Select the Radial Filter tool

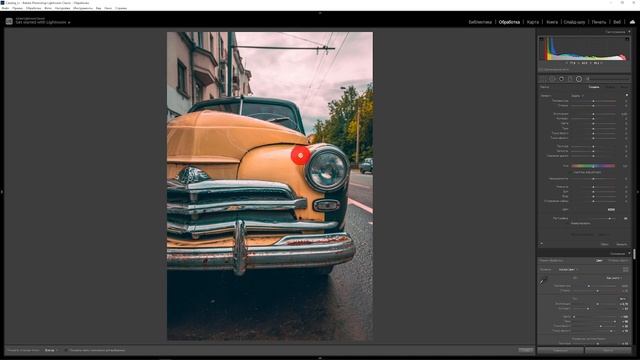pos(579,79)
